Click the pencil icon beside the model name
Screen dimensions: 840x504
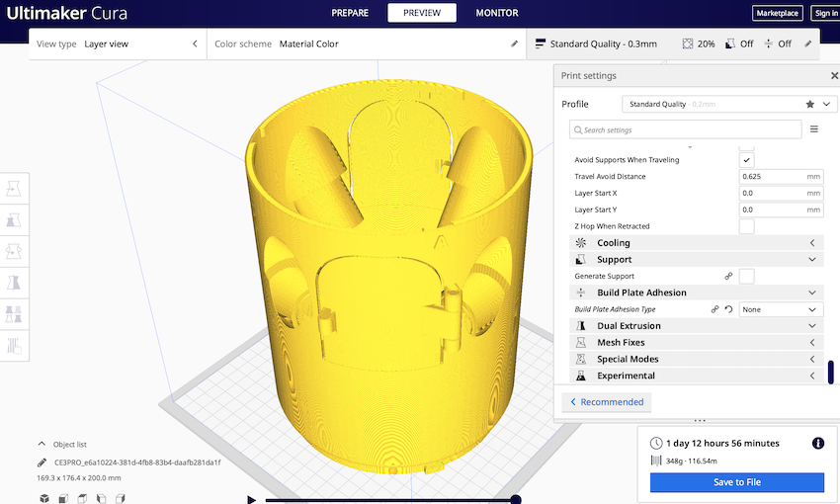coord(42,462)
